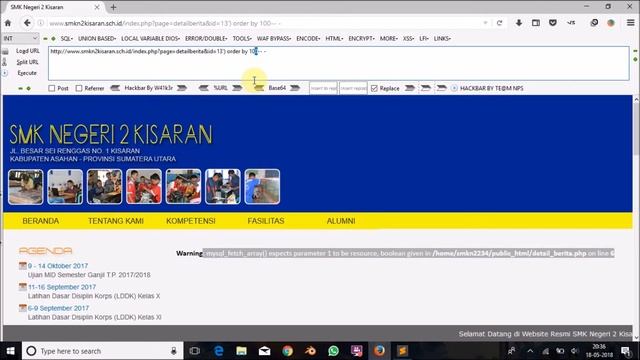Open the LFI menu

(x=424, y=38)
